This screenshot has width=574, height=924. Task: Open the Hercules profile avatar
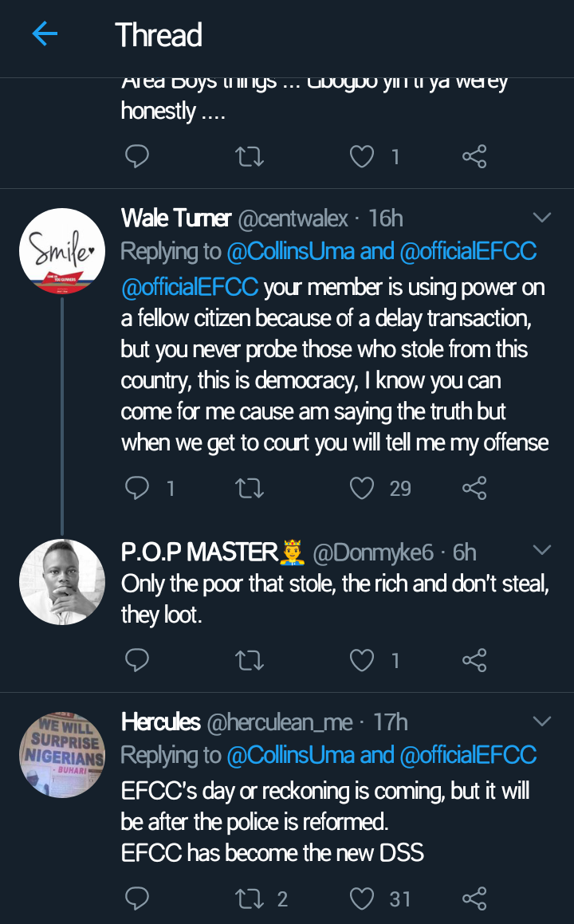click(x=62, y=754)
